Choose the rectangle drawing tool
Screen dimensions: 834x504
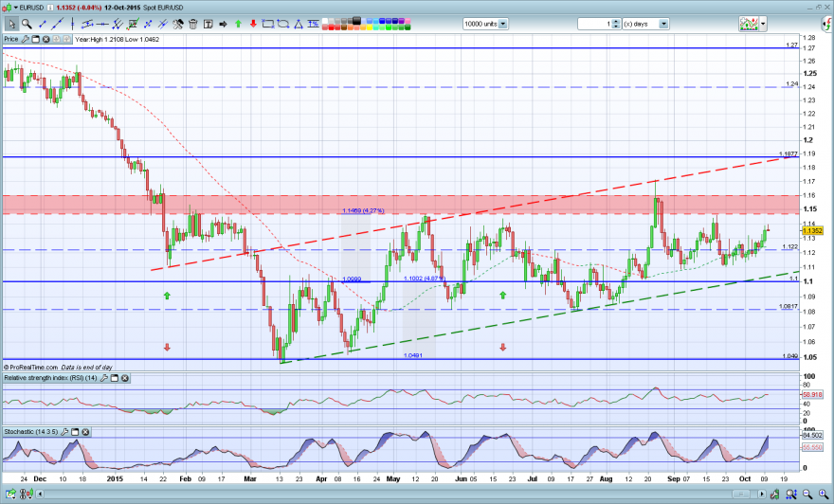[x=268, y=24]
